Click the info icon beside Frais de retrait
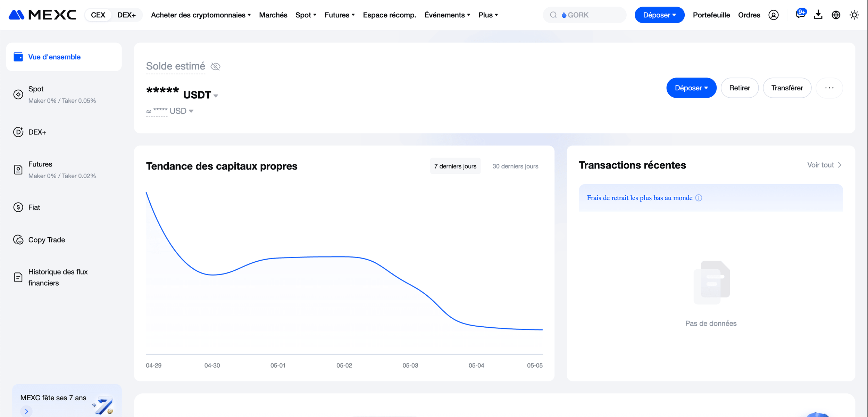Viewport: 868px width, 417px height. pyautogui.click(x=699, y=198)
